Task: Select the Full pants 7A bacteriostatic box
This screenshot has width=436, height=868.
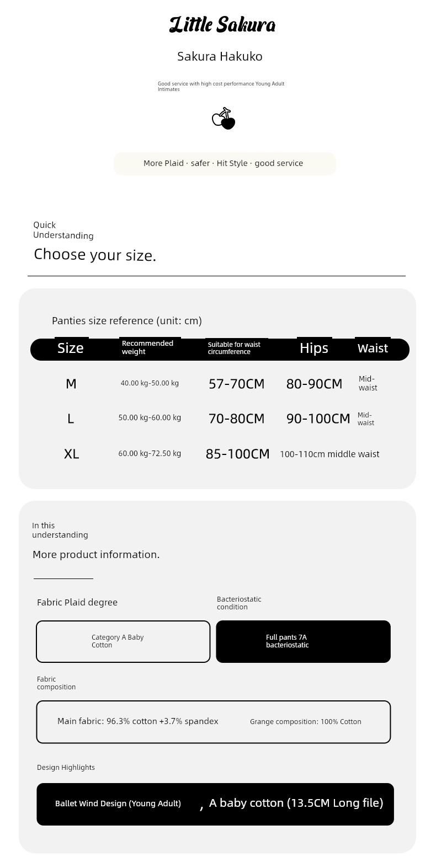Action: 303,641
